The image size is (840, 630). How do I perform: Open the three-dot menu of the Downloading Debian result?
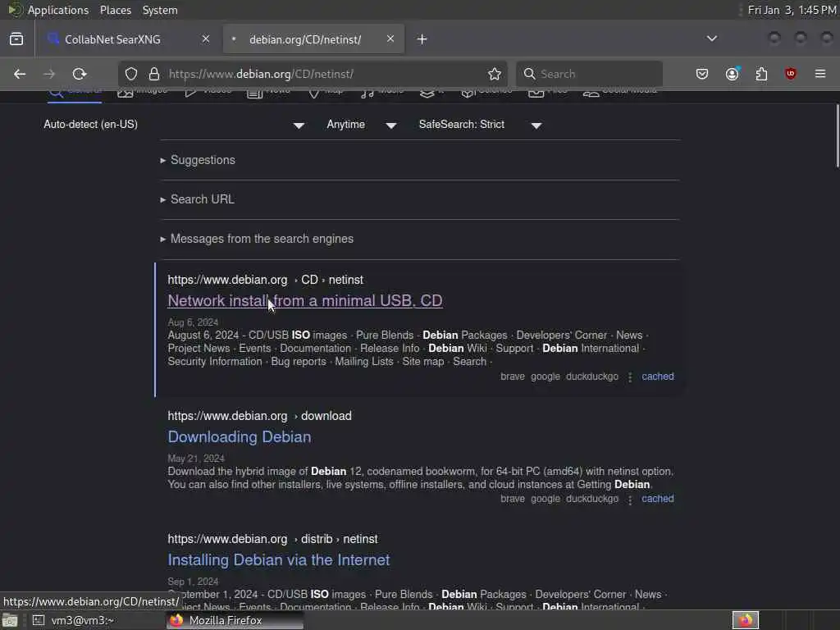click(x=630, y=500)
